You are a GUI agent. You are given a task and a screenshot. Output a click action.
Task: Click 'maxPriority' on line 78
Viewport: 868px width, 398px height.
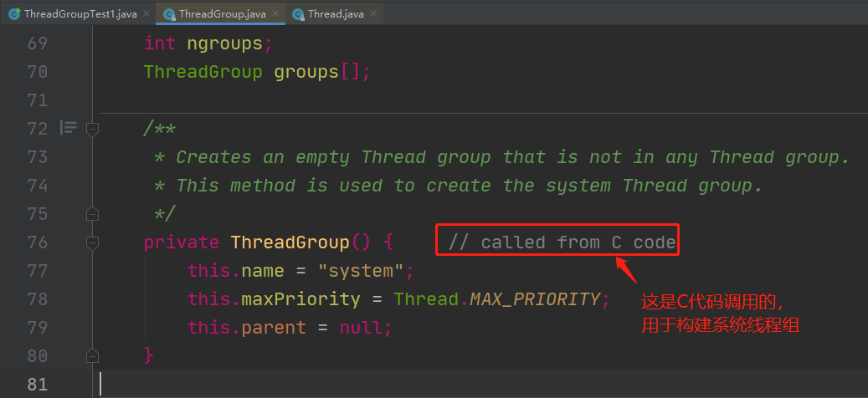click(x=300, y=299)
